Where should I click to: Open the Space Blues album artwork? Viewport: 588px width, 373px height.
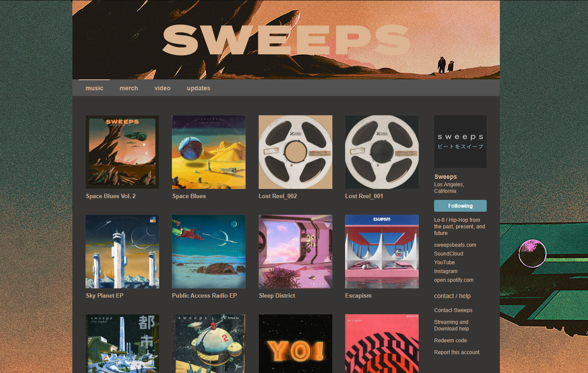pyautogui.click(x=209, y=152)
